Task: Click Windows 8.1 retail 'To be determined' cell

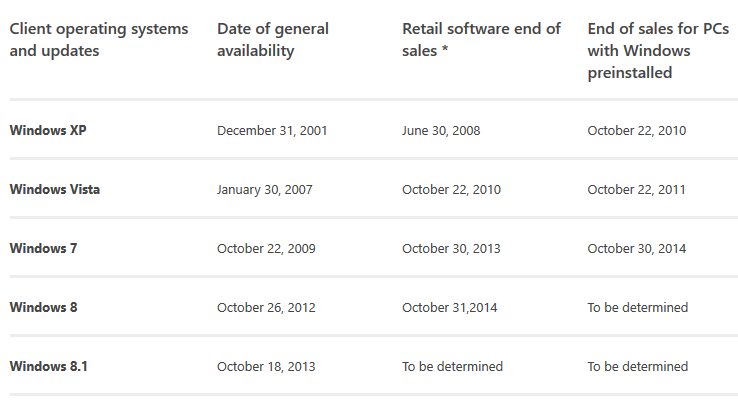Action: click(x=452, y=366)
